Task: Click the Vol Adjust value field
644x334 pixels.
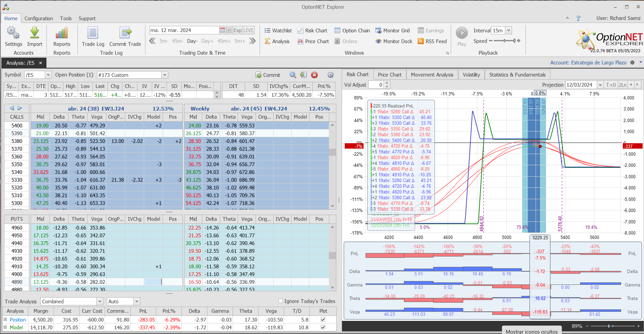Action: click(x=376, y=85)
